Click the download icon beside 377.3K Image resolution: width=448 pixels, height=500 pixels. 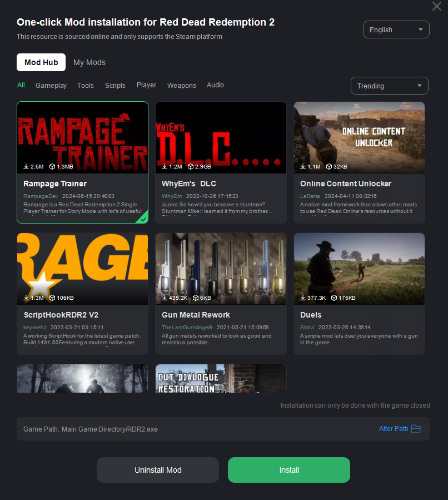click(x=303, y=298)
